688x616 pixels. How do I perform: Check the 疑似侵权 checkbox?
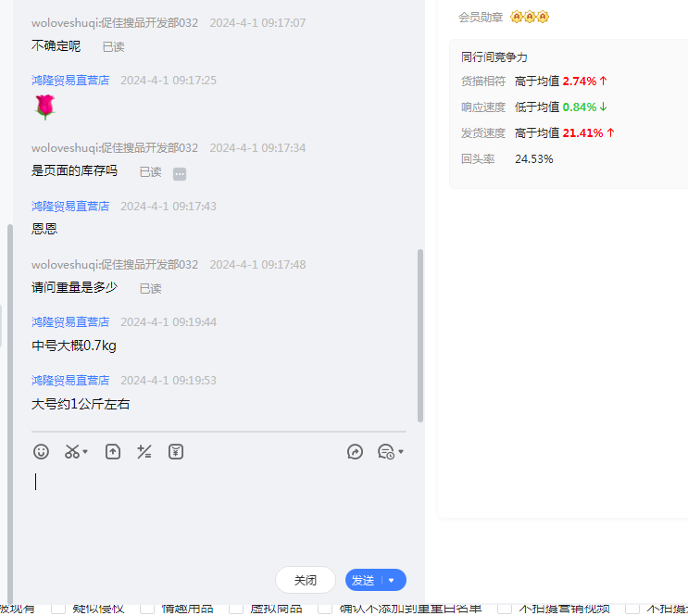click(x=58, y=609)
